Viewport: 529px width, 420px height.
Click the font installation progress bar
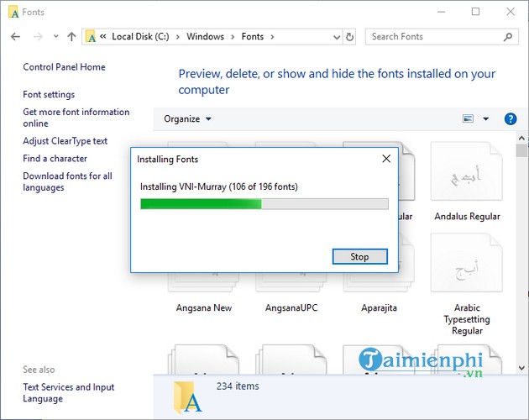point(264,204)
